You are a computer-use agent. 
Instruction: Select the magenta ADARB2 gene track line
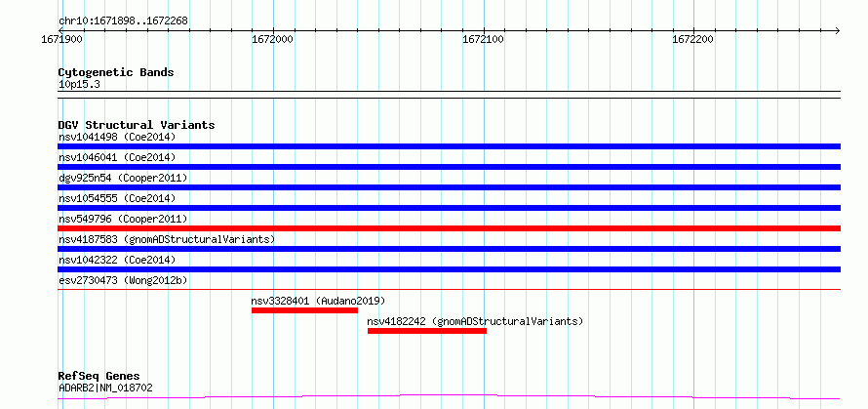(x=449, y=397)
